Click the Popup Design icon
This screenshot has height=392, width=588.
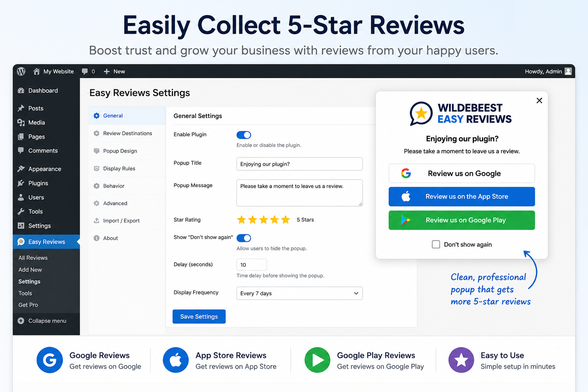[96, 151]
